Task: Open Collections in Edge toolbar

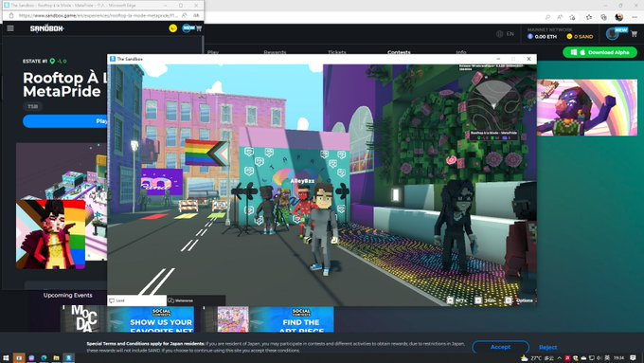Action: click(x=603, y=17)
